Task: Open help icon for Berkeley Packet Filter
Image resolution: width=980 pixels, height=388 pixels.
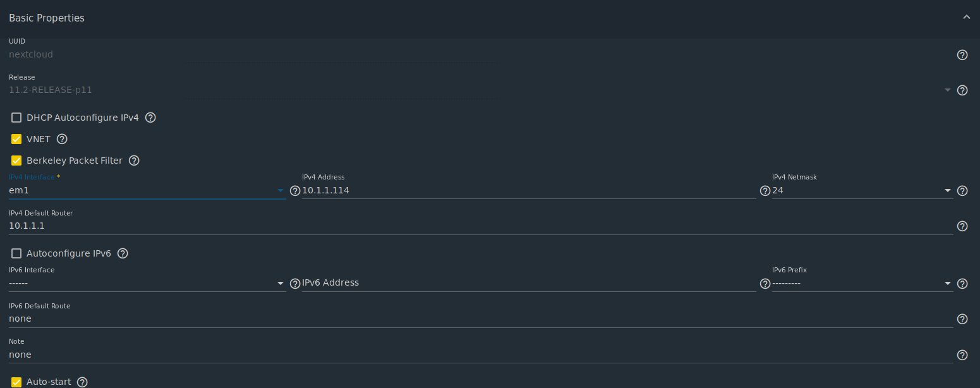Action: [134, 161]
